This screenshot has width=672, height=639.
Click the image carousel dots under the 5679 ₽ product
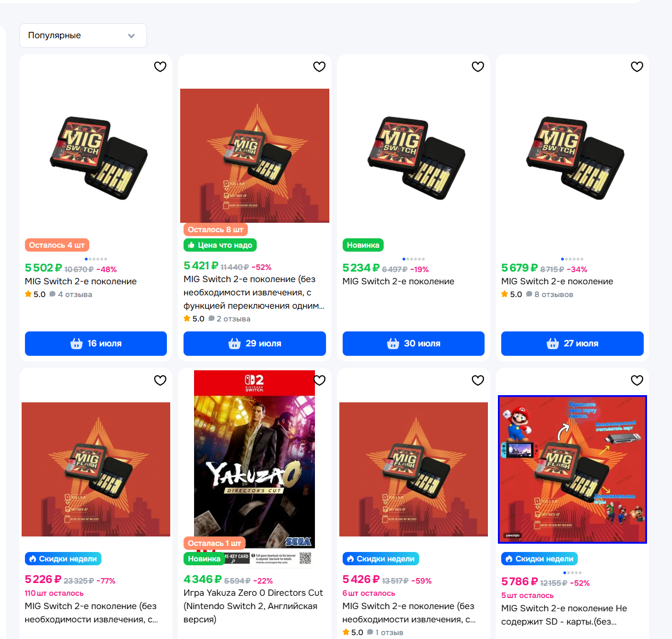click(572, 259)
